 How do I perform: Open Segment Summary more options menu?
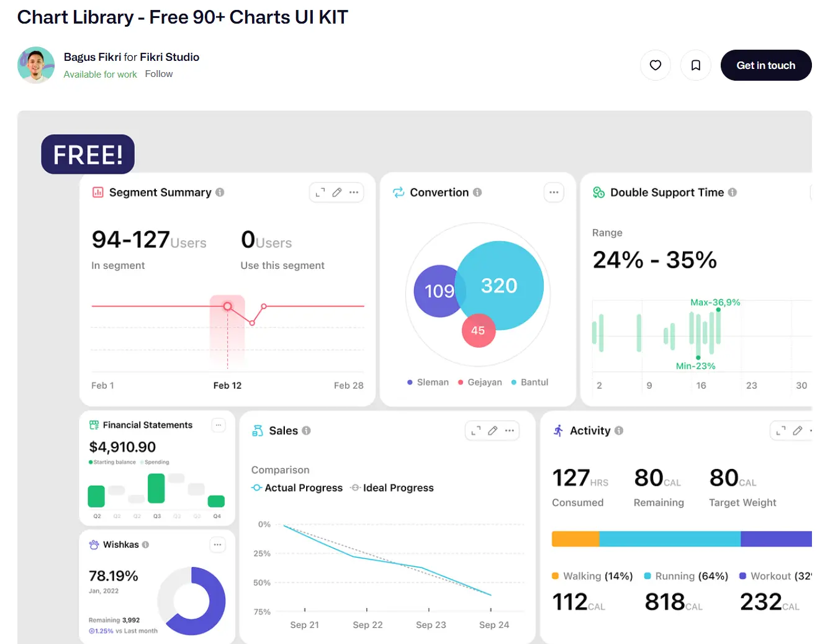[354, 193]
